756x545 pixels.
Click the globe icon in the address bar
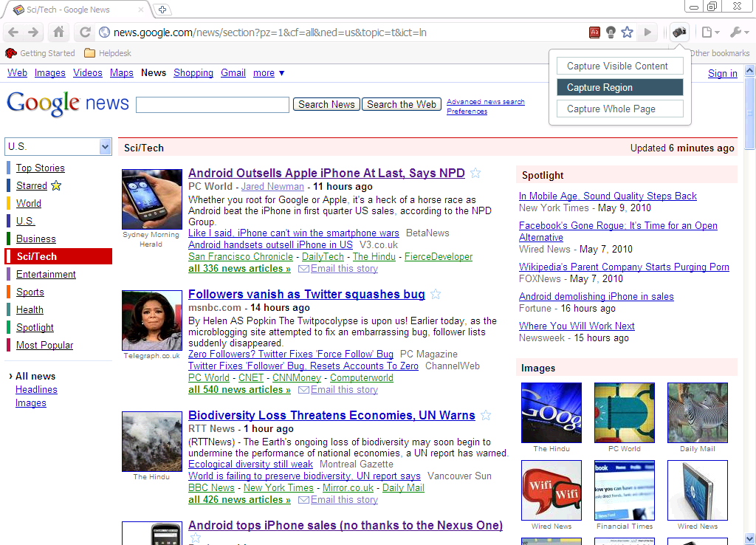pyautogui.click(x=105, y=32)
